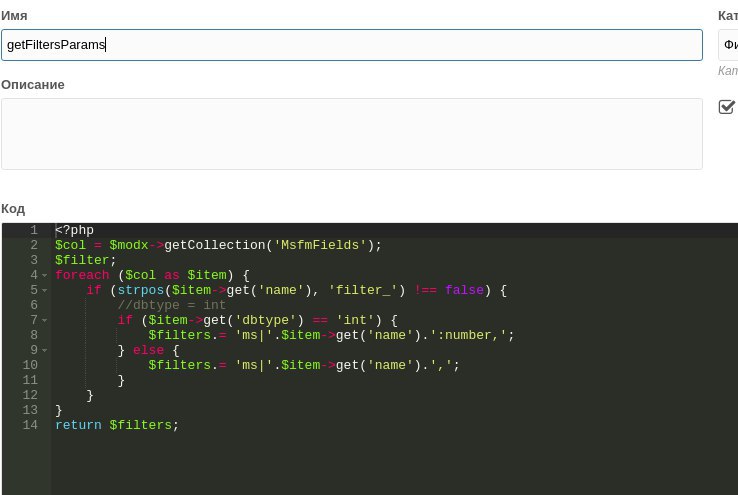
Task: Click the 'MsfmFields' string in line 2
Action: click(x=320, y=245)
